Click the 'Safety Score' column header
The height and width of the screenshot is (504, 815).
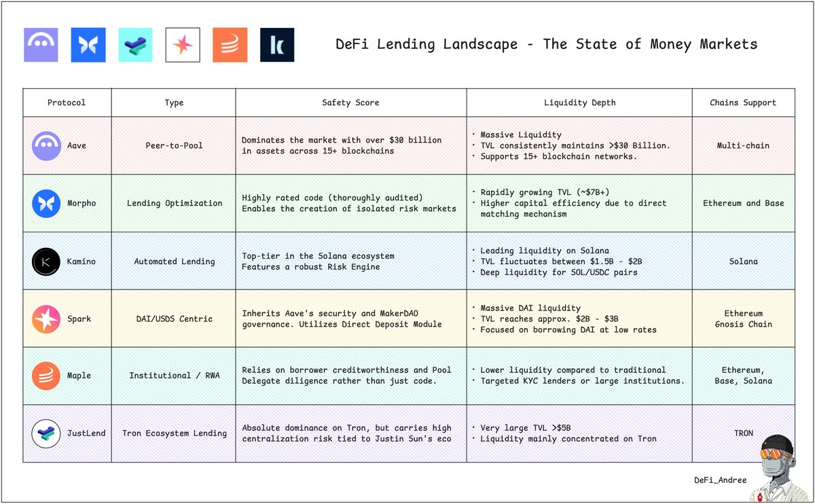click(x=350, y=103)
